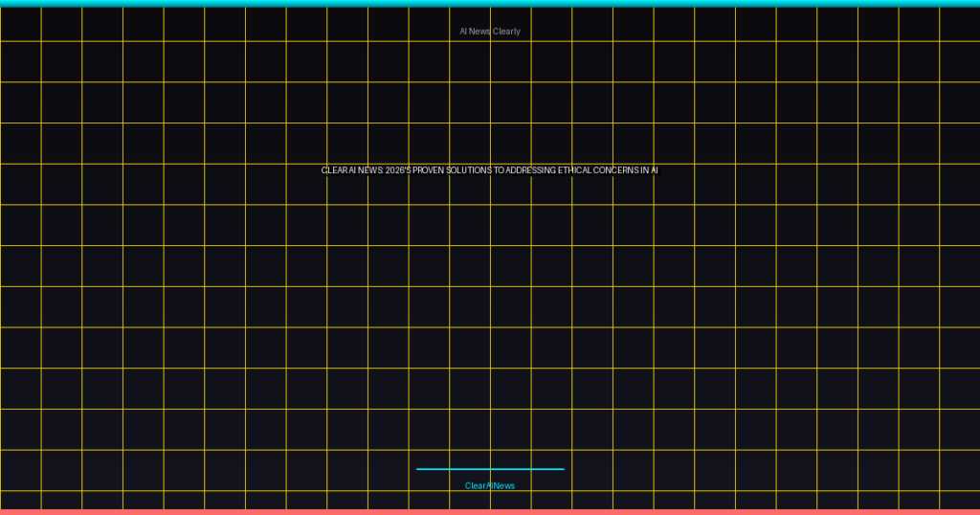Viewport: 980px width, 515px height.
Task: Click "2026'S" in the headline
Action: click(x=398, y=170)
